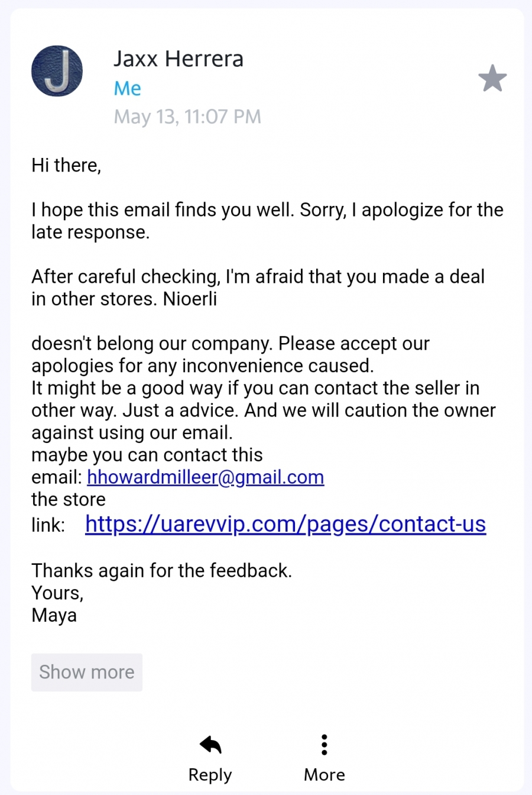Click the Reply text label
Viewport: 532px width, 795px height.
(210, 774)
